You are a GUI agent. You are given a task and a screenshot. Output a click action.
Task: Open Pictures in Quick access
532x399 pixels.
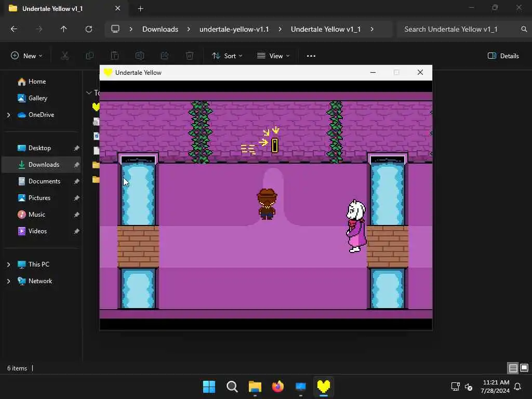click(39, 198)
